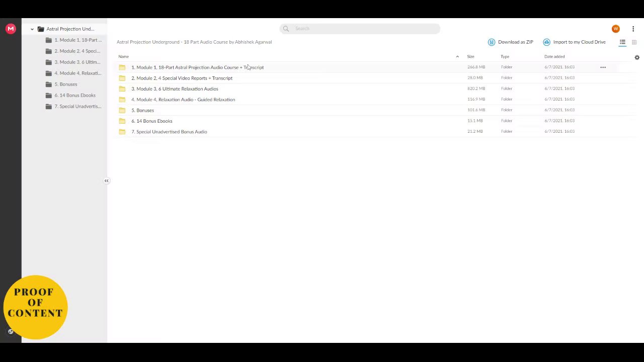Screen dimensions: 644x362
Task: Click the 15.1 MB size cell
Action: point(475,121)
